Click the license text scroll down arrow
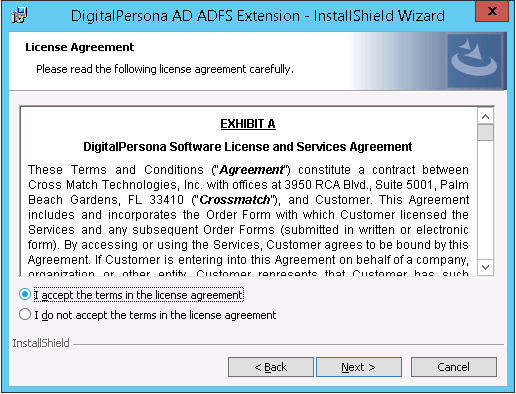This screenshot has width=516, height=394. (x=485, y=267)
